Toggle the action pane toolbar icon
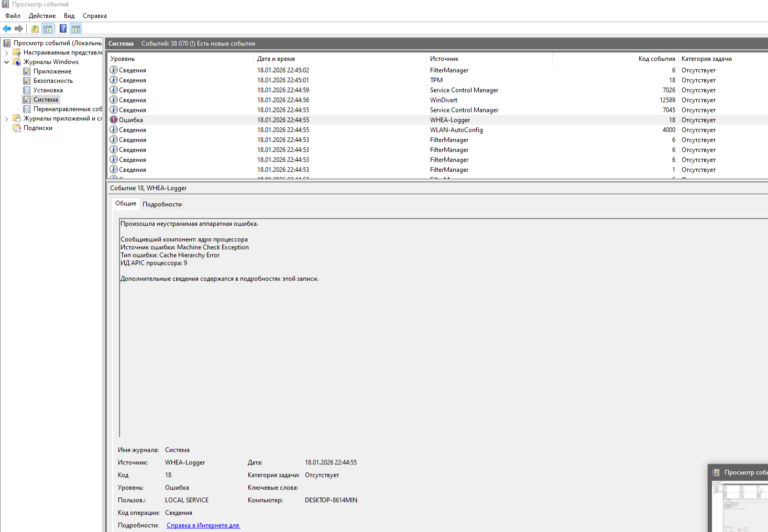The height and width of the screenshot is (532, 768). click(x=76, y=29)
